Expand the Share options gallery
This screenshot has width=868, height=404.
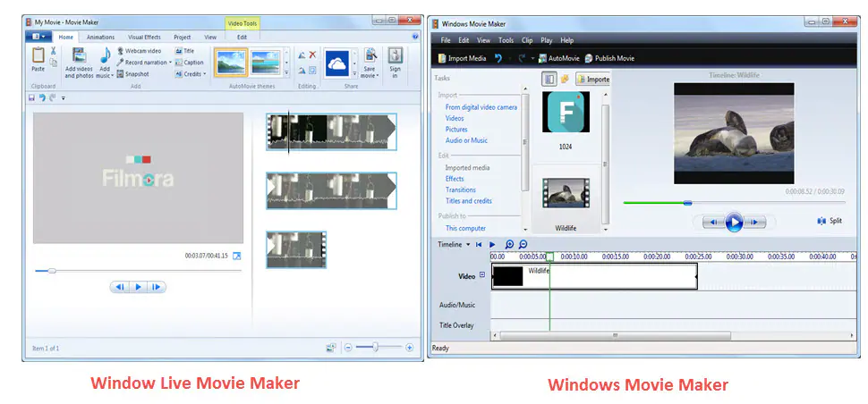pyautogui.click(x=355, y=72)
